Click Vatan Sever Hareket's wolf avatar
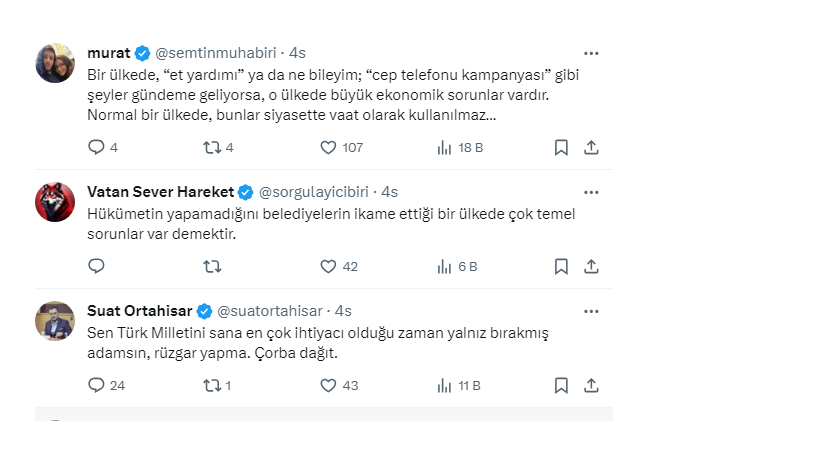The width and height of the screenshot is (837, 463). pos(55,201)
